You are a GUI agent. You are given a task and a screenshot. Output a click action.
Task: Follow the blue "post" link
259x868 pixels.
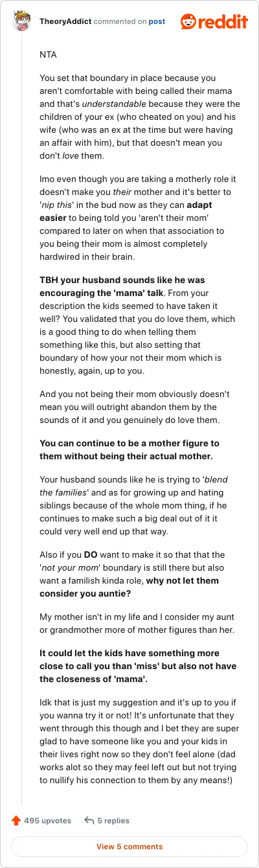pyautogui.click(x=157, y=21)
